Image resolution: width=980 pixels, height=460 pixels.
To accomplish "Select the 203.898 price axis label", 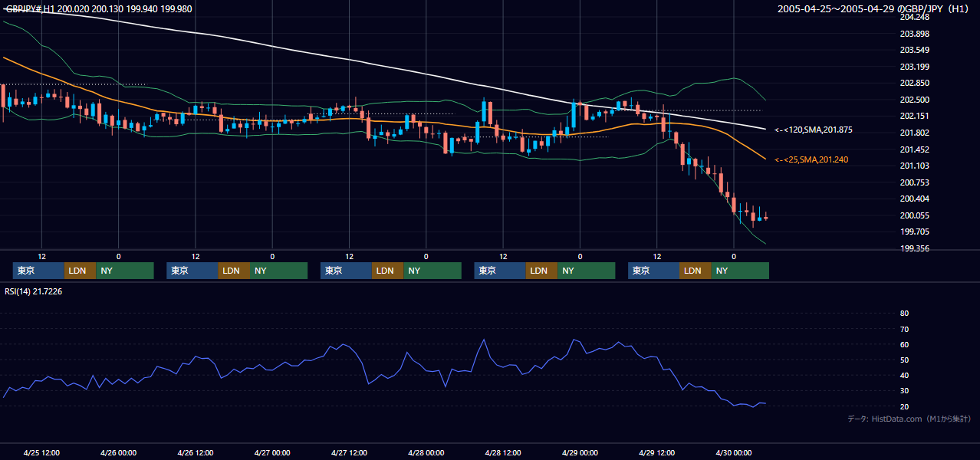I will click(914, 34).
